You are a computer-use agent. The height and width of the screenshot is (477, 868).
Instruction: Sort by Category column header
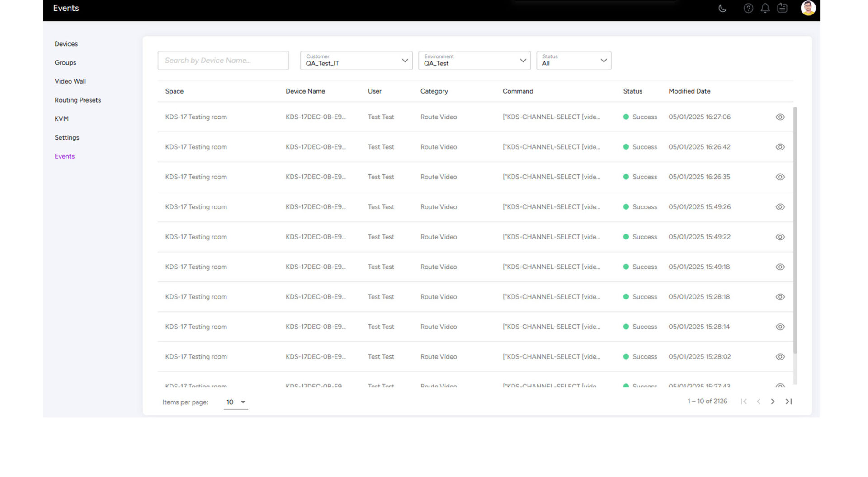434,91
